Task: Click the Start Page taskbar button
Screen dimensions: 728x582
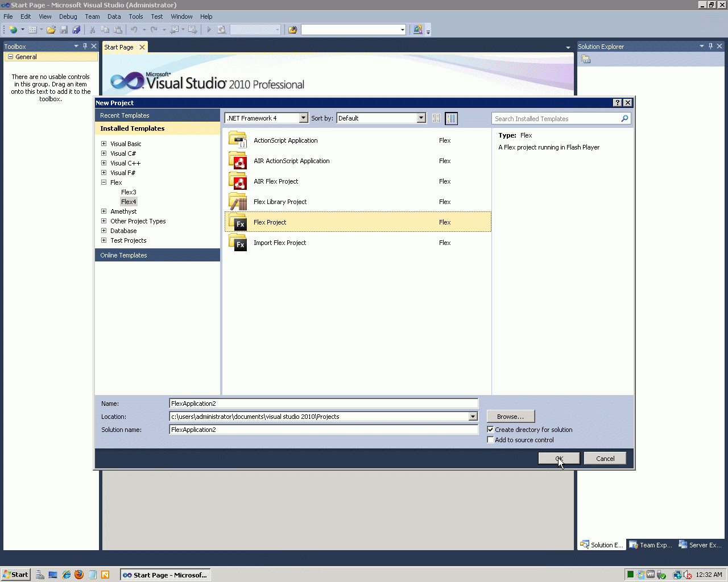Action: [165, 575]
